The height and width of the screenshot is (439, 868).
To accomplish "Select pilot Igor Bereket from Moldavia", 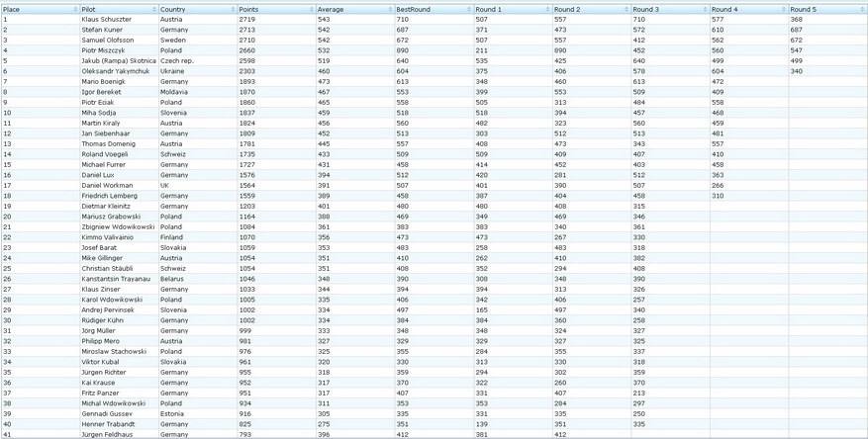I will (101, 92).
